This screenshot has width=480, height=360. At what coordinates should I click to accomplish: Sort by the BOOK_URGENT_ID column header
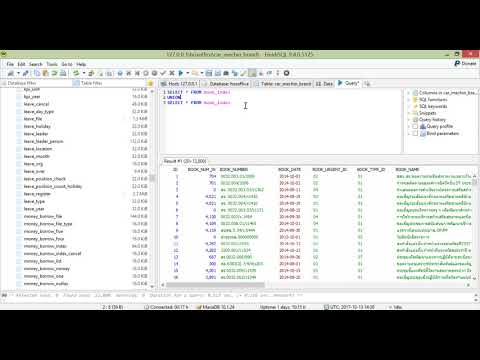329,170
